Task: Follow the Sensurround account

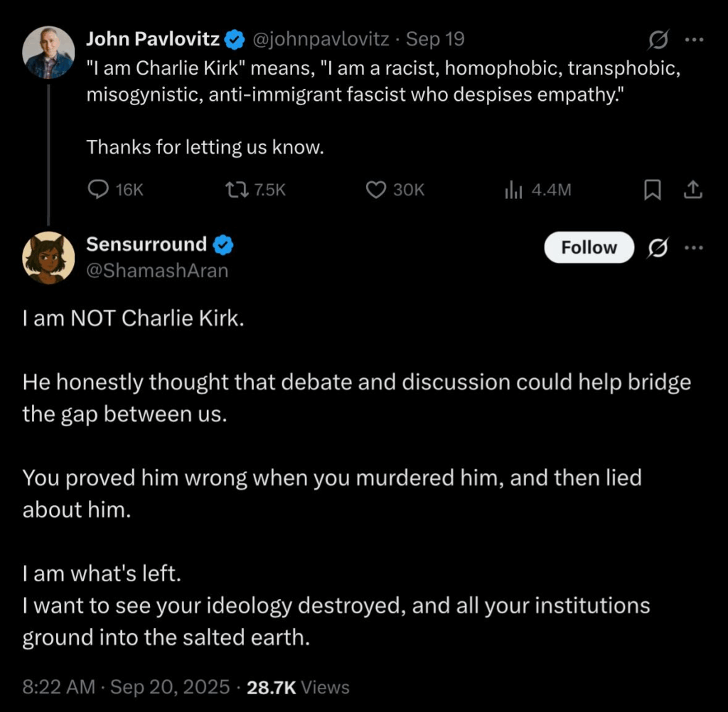Action: tap(589, 247)
